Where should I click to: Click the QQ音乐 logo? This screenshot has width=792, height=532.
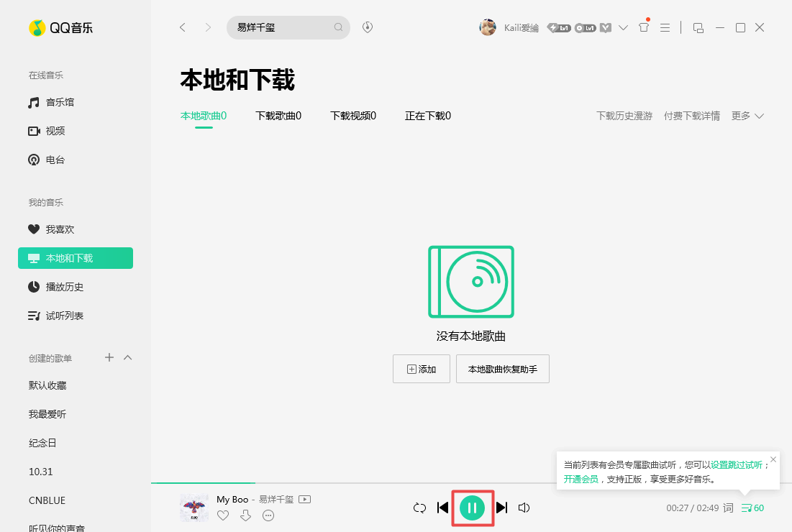(61, 28)
